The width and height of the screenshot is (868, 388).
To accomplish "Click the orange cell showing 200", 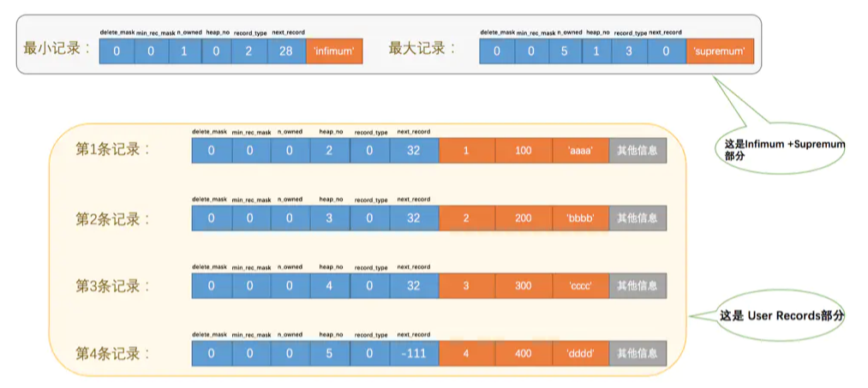I will click(524, 218).
